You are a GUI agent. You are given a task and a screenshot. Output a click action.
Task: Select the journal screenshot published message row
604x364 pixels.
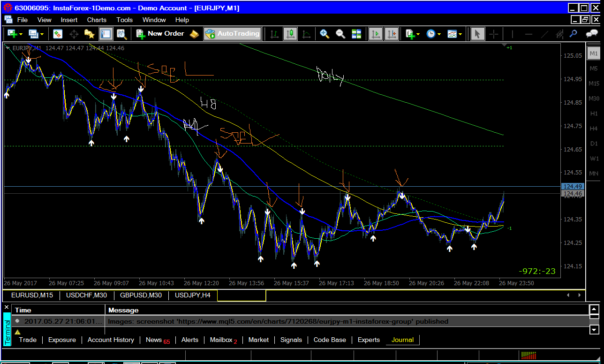pos(300,321)
